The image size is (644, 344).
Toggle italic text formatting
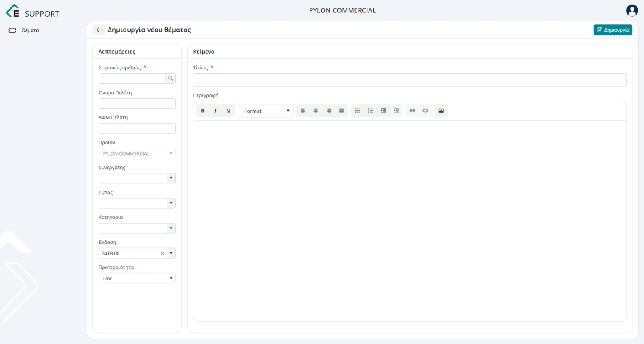(215, 111)
